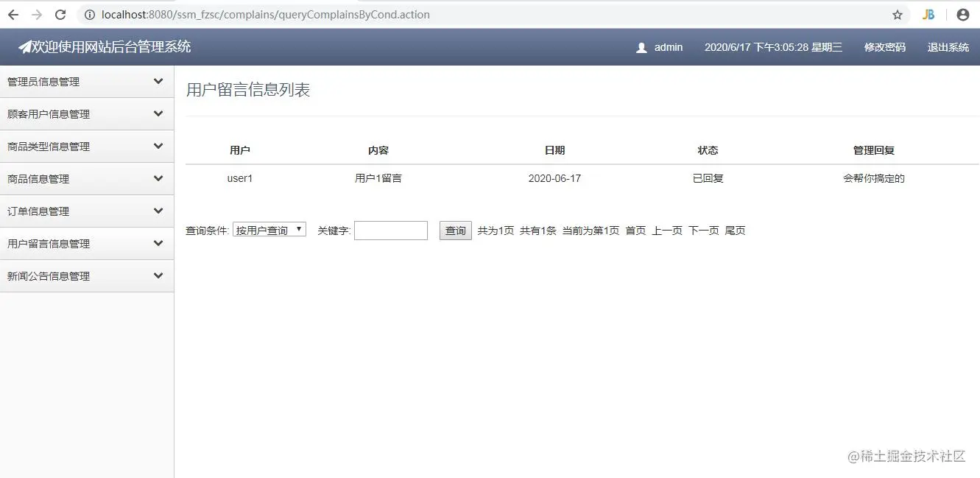Click the 状态 column header
The width and height of the screenshot is (980, 478).
click(x=708, y=150)
